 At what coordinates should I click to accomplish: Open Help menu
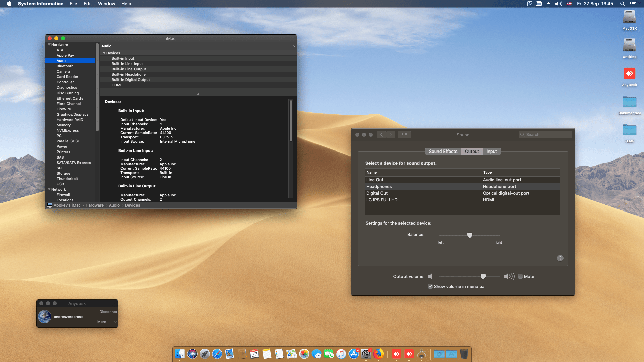pyautogui.click(x=126, y=4)
